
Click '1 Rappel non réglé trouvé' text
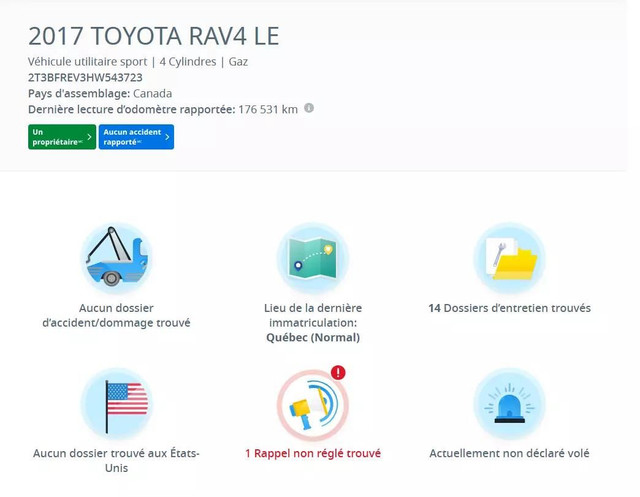pos(313,453)
